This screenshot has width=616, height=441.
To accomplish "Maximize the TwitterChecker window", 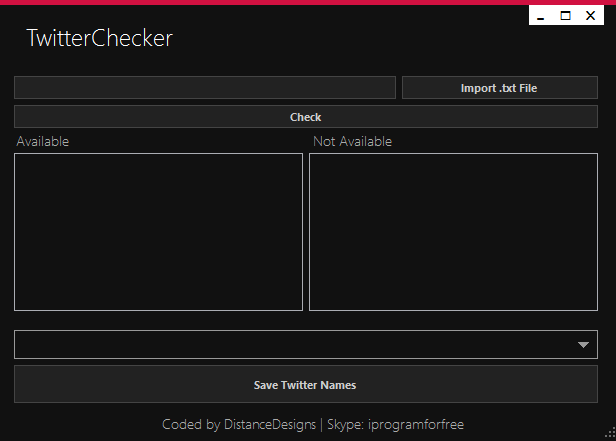I will click(x=565, y=16).
